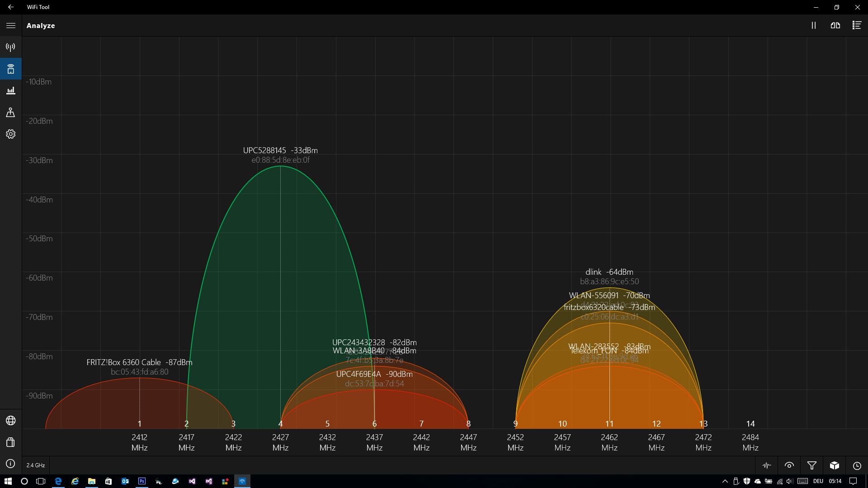Switch the 2.4 GHz band selector

click(36, 465)
